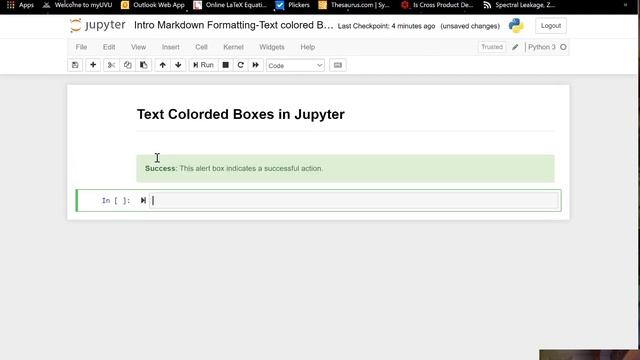
Task: Open the Outlook Web App bookmark
Action: tap(153, 5)
